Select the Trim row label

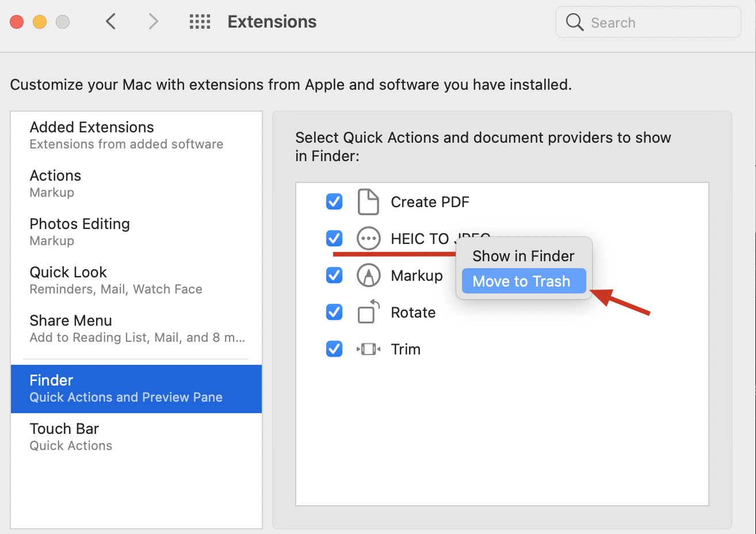pos(406,349)
